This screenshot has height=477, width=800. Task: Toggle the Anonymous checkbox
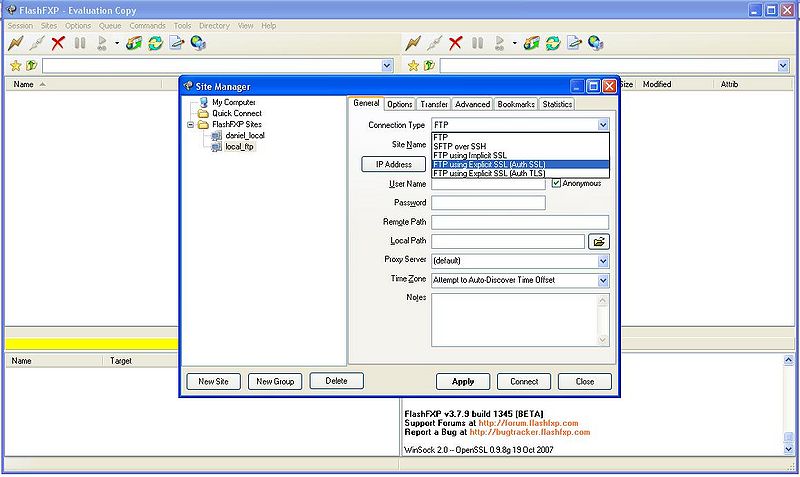point(556,184)
